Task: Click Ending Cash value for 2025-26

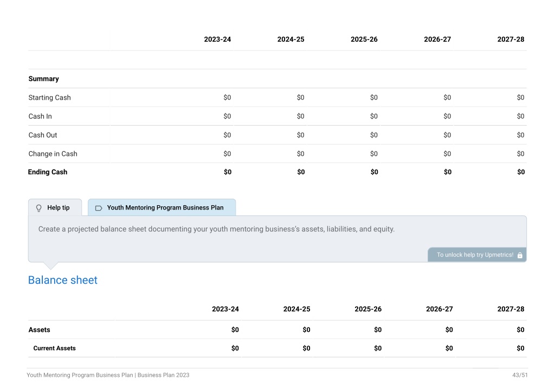Action: click(374, 172)
